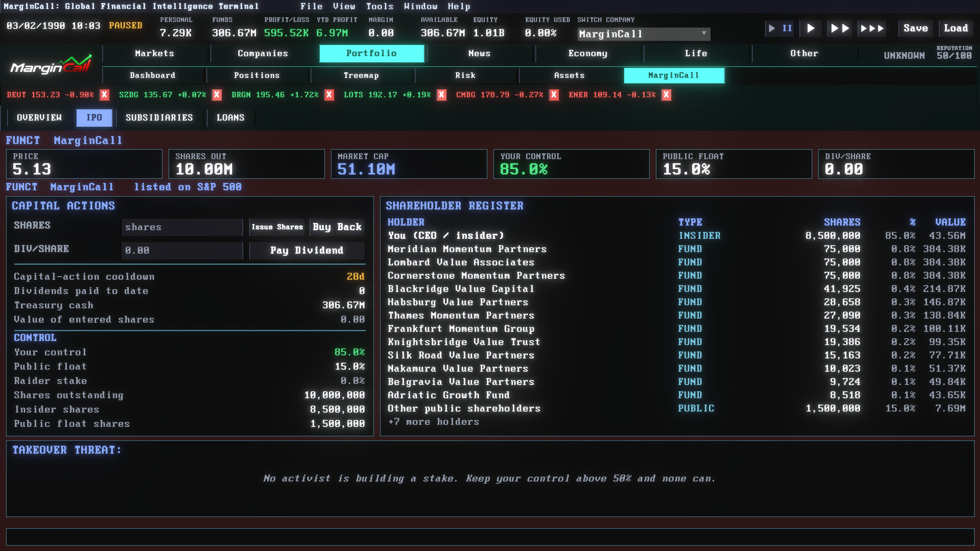This screenshot has width=980, height=551.
Task: Select the Meridian Momentum Partners row
Action: click(x=676, y=249)
